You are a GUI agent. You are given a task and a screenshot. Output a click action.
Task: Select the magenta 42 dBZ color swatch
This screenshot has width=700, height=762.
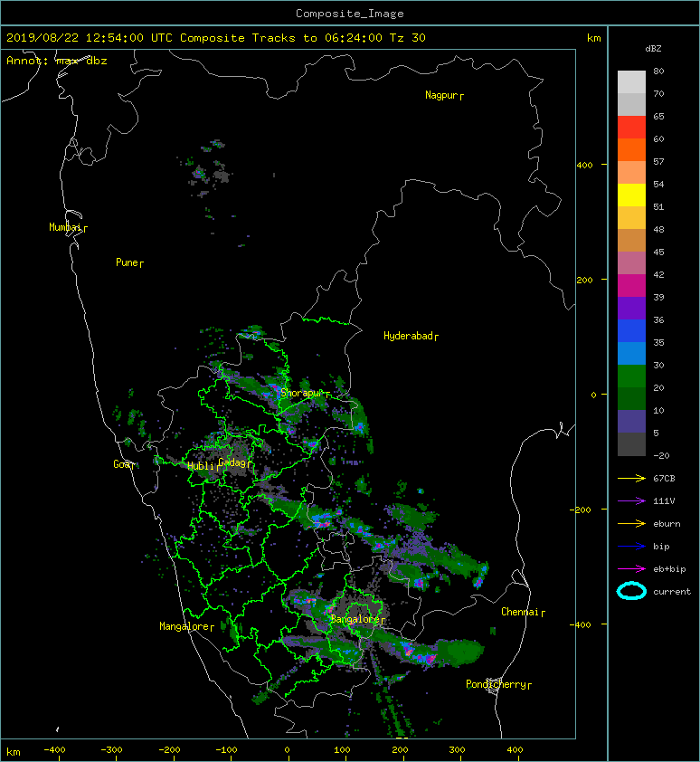point(631,286)
